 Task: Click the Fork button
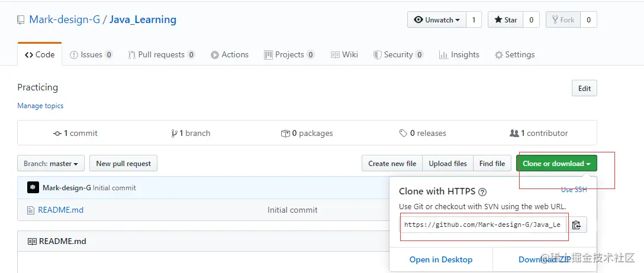(562, 20)
